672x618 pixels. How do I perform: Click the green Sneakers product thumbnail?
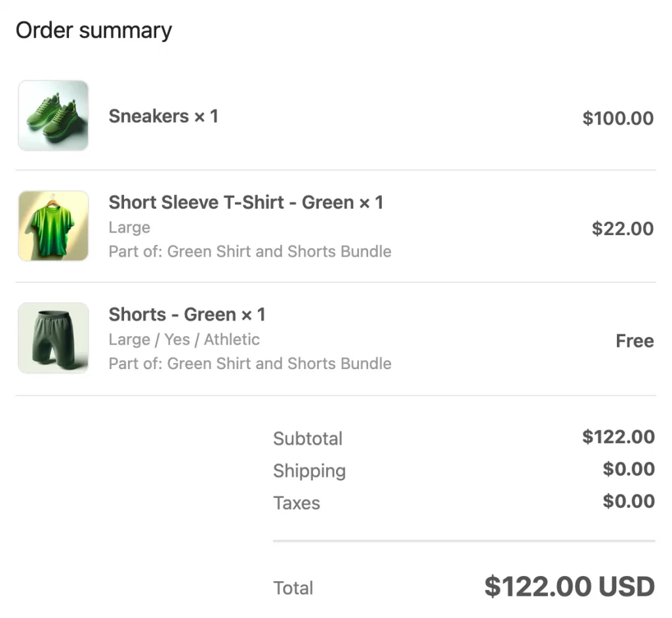point(53,116)
